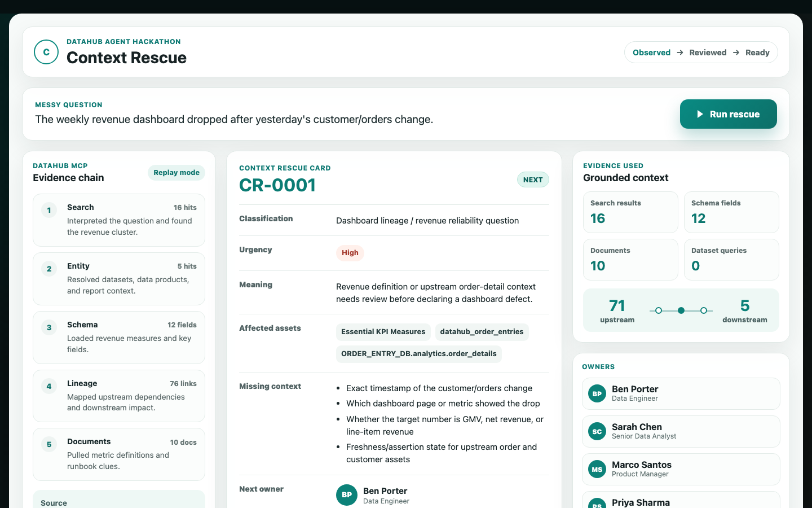
Task: Select the Reviewed stage
Action: pos(708,52)
